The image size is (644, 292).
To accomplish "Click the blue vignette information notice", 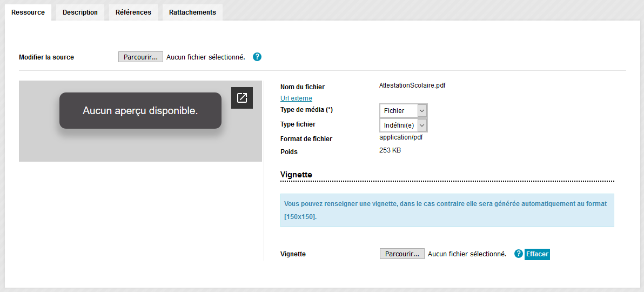I will pos(447,210).
